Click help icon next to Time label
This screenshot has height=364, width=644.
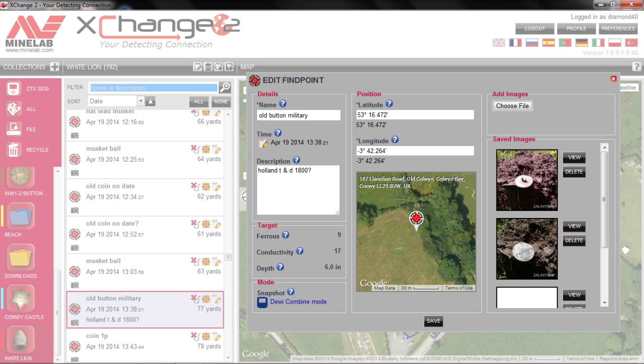278,133
